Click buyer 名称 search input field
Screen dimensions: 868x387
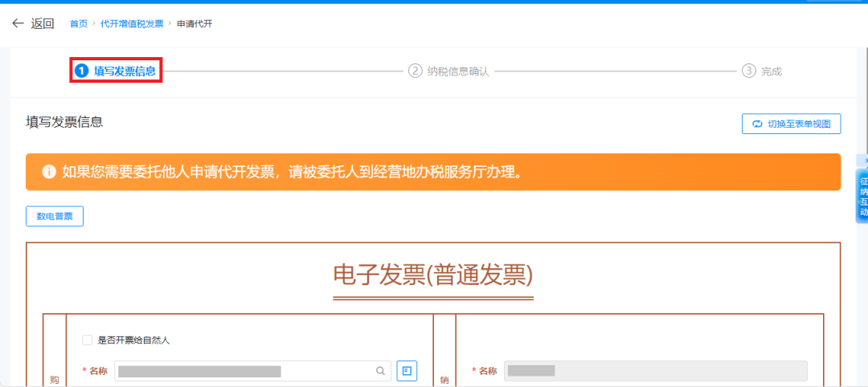(253, 371)
